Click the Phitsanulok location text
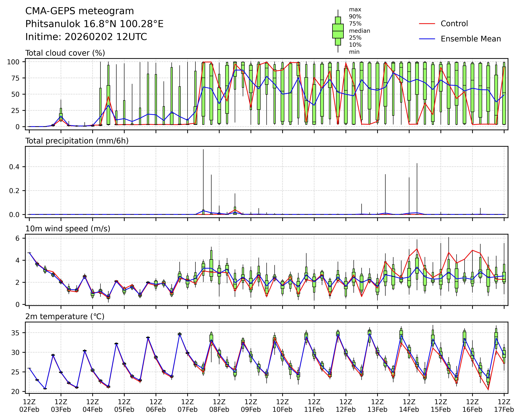The width and height of the screenshot is (521, 420). pos(94,24)
